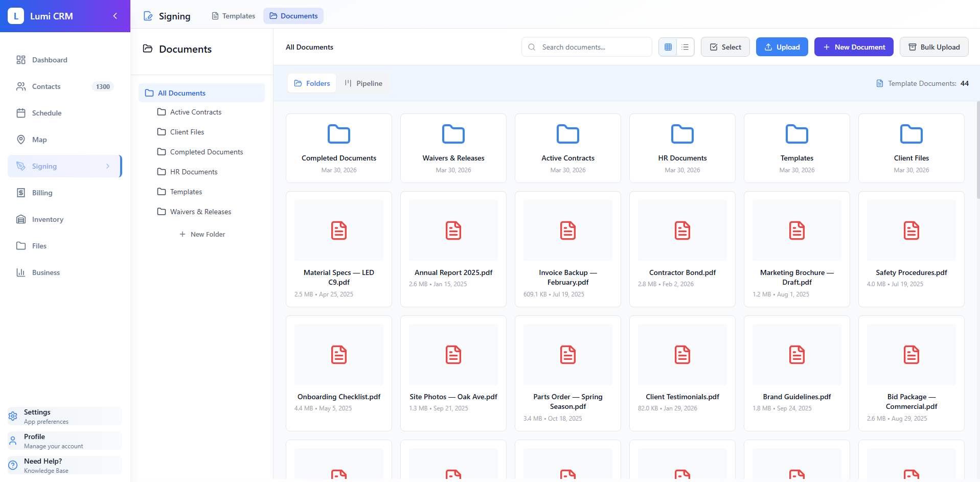980x482 pixels.
Task: Open Settings via the gear icon
Action: click(x=12, y=416)
